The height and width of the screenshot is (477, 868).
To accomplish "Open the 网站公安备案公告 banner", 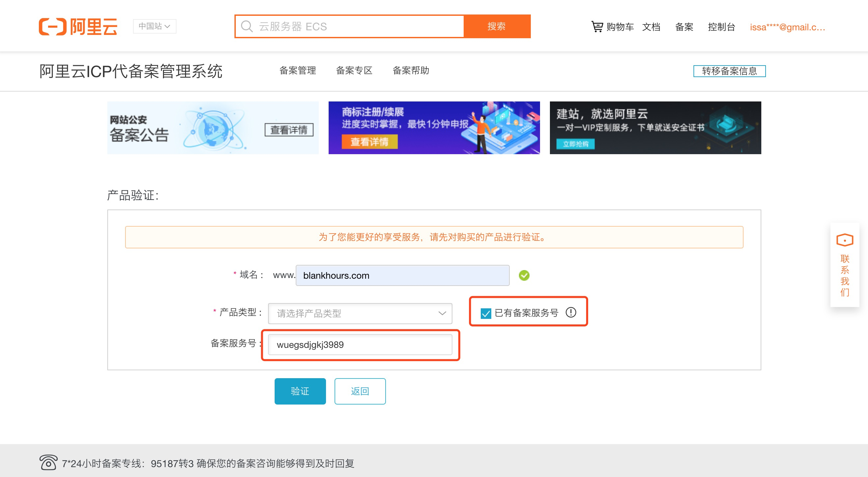I will coord(213,128).
